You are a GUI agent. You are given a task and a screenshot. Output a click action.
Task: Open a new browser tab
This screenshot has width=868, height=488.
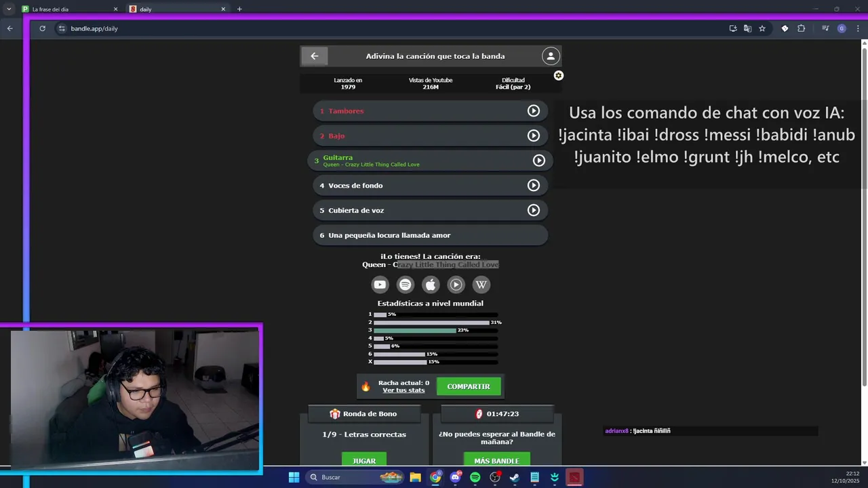(x=239, y=9)
